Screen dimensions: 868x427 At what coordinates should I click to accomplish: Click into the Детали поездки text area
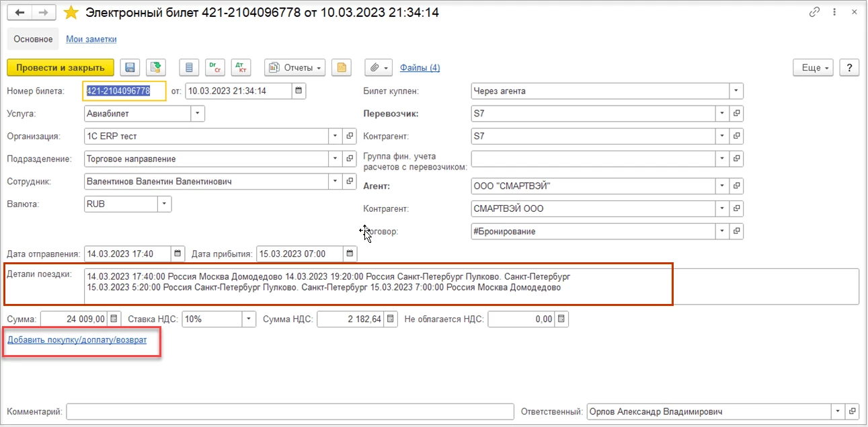click(472, 286)
